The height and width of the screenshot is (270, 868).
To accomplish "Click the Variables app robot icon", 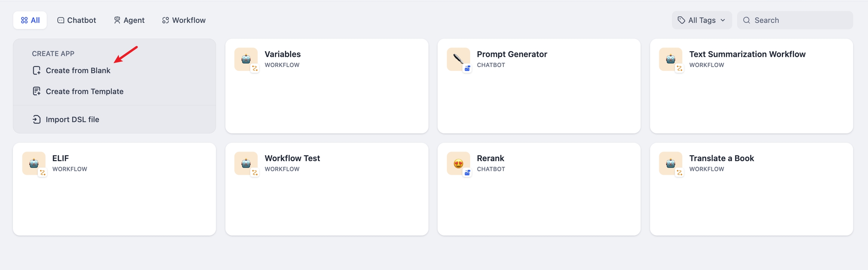I will [246, 59].
